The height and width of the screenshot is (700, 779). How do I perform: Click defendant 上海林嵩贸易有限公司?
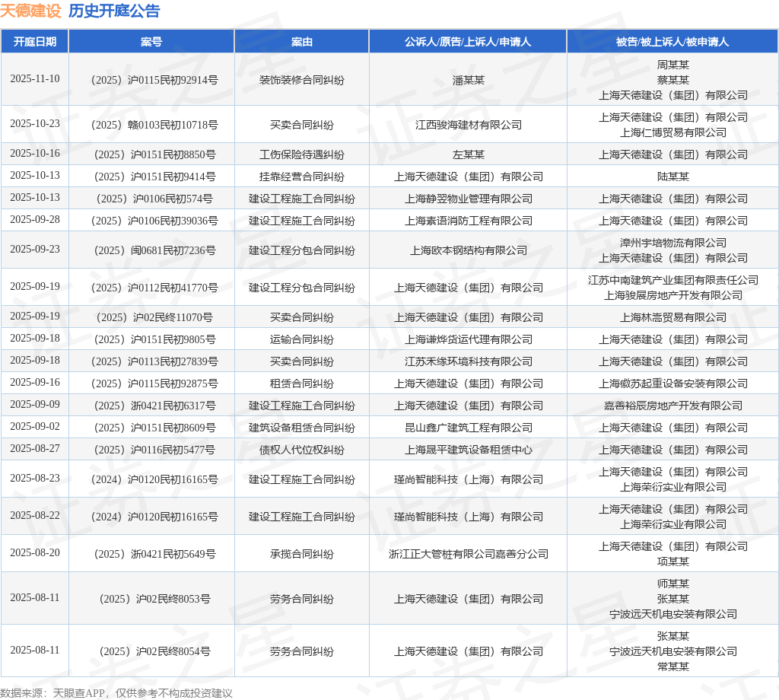pyautogui.click(x=672, y=317)
